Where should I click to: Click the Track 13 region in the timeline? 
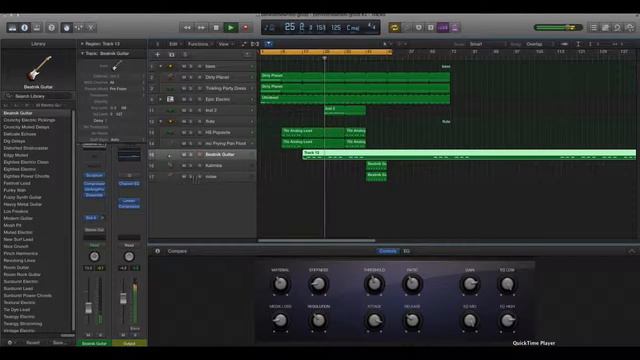(x=469, y=154)
